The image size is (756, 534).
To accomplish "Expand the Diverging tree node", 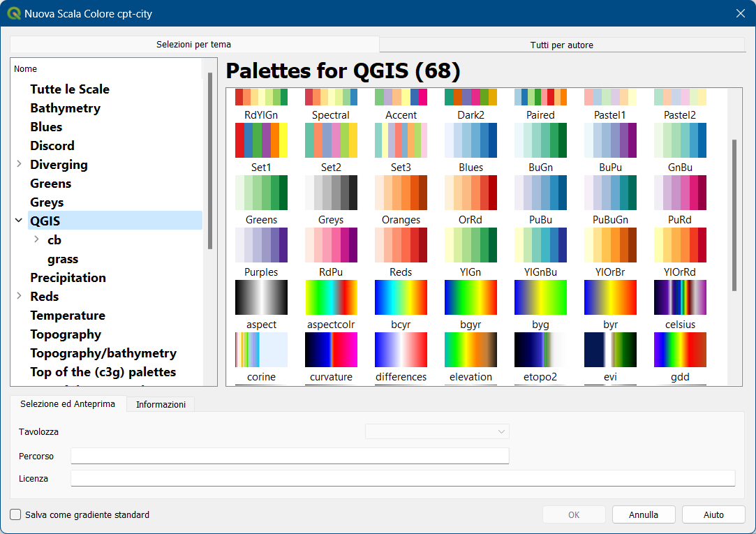I will click(19, 164).
